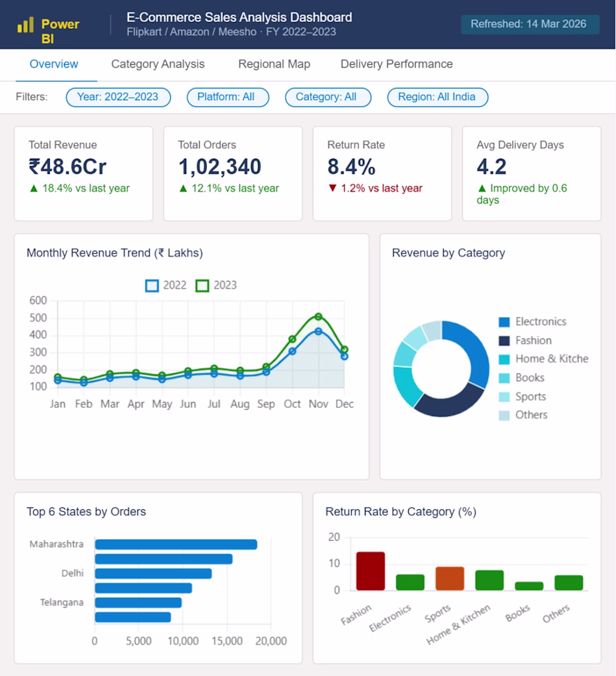Open the Region: All India filter
The height and width of the screenshot is (676, 616).
point(438,97)
